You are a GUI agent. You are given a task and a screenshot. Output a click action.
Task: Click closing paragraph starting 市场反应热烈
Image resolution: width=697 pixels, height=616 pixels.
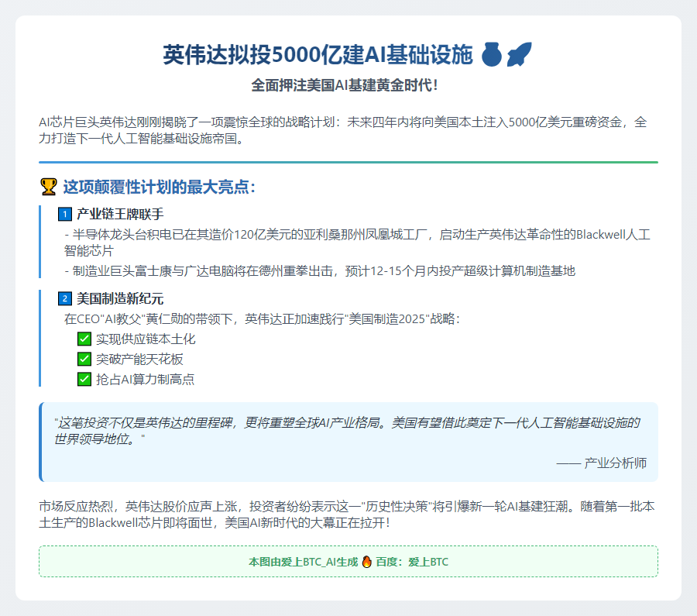347,514
